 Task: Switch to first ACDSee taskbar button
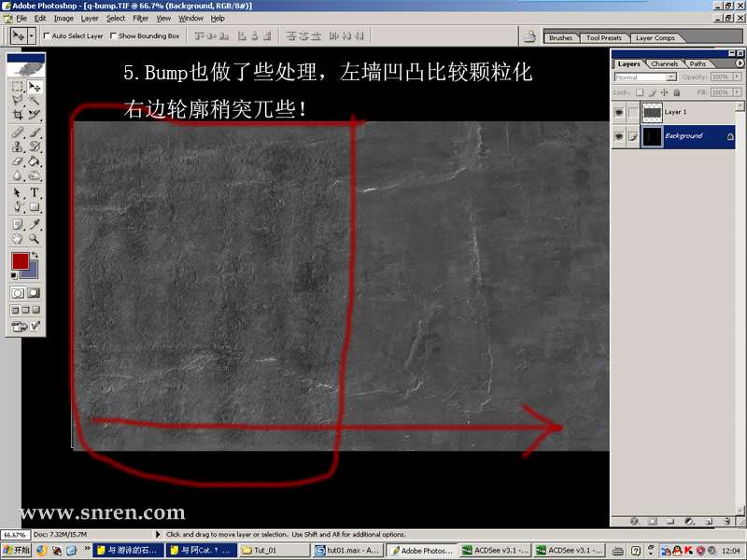coord(495,551)
